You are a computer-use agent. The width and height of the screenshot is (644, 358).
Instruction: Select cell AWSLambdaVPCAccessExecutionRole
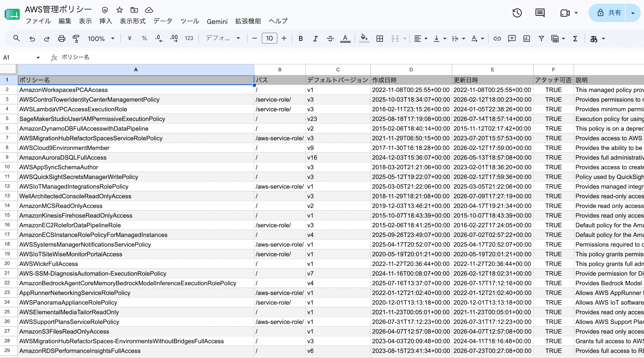136,109
